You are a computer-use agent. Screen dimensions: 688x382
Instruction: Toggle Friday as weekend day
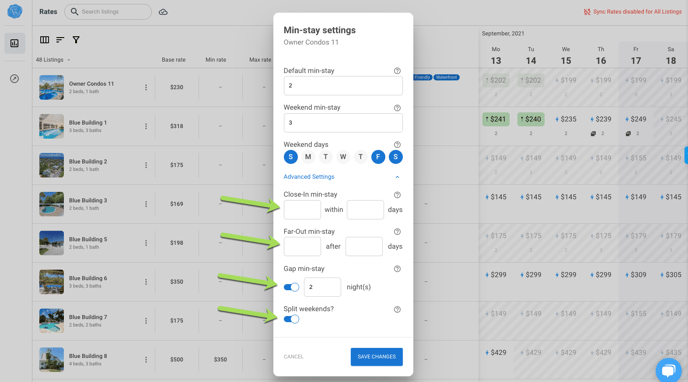[x=378, y=157]
